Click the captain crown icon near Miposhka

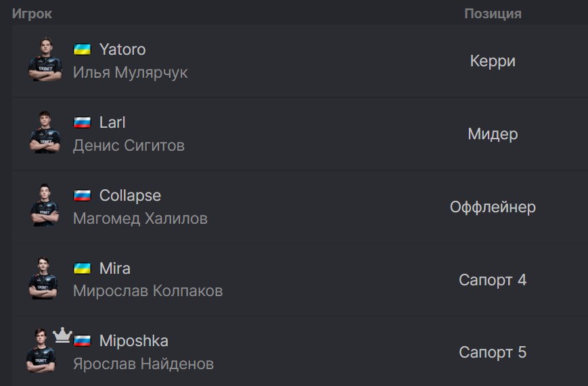[x=62, y=335]
